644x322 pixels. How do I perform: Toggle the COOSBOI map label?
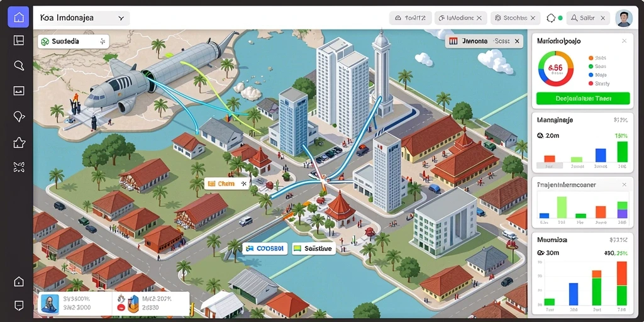click(264, 248)
